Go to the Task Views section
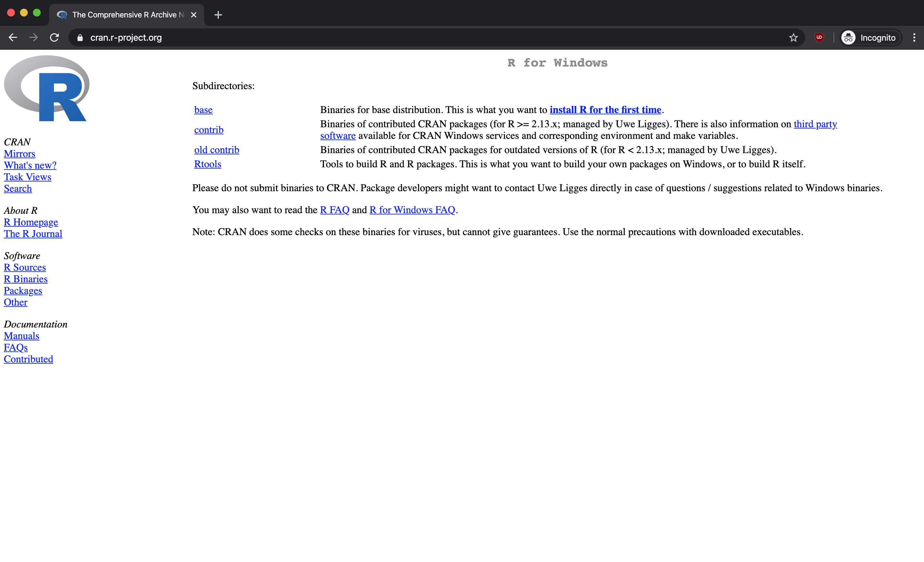The image size is (924, 562). (x=27, y=177)
